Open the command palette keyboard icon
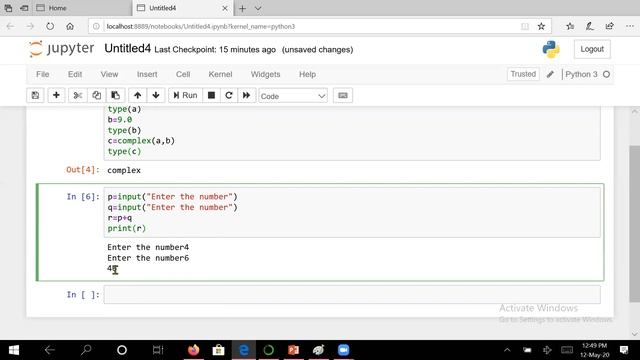Image resolution: width=640 pixels, height=360 pixels. coord(343,96)
